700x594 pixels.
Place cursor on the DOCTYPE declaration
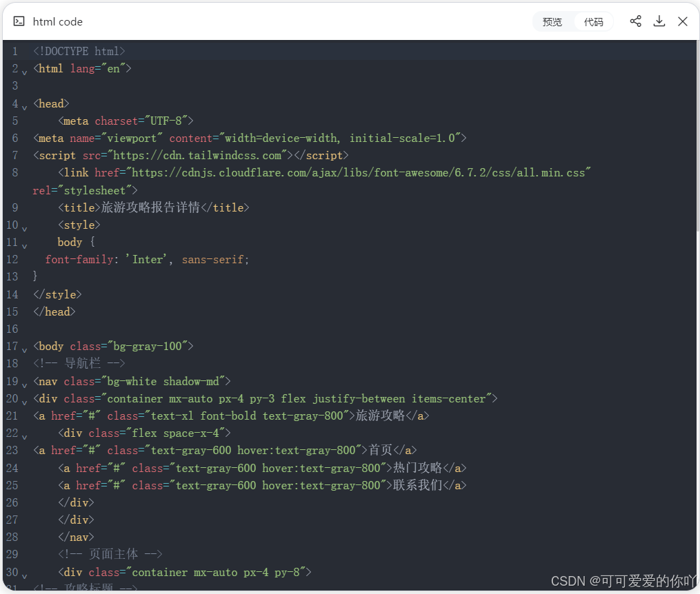[78, 51]
